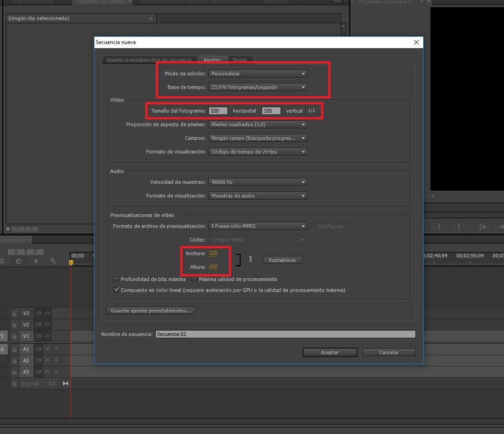This screenshot has height=434, width=504.
Task: Click Guardar ajustes preestablecidos button
Action: coord(151,311)
